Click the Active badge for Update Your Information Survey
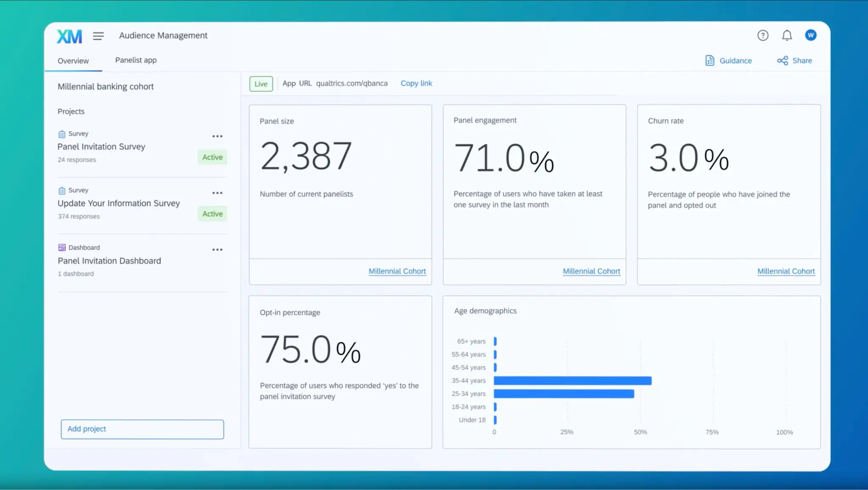 (x=212, y=214)
